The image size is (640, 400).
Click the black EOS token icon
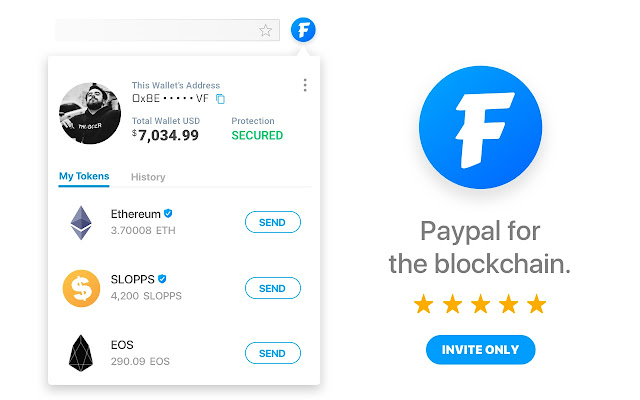(x=81, y=353)
